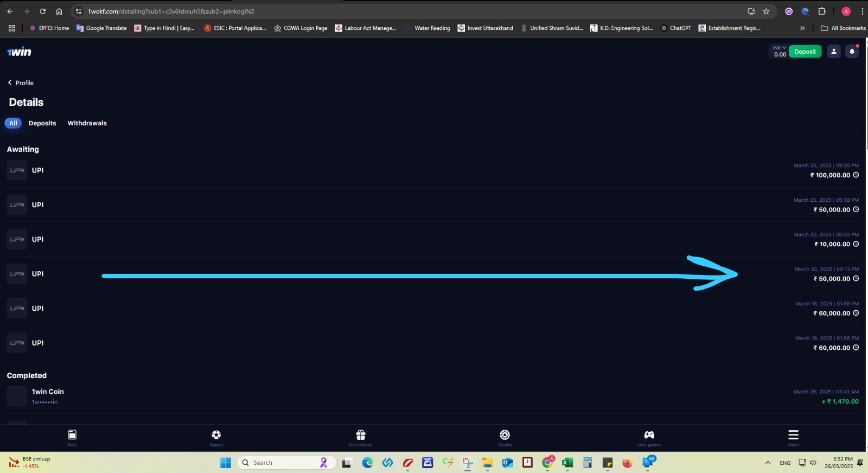The image size is (868, 473).
Task: Open the Menu hamburger icon
Action: [x=793, y=438]
